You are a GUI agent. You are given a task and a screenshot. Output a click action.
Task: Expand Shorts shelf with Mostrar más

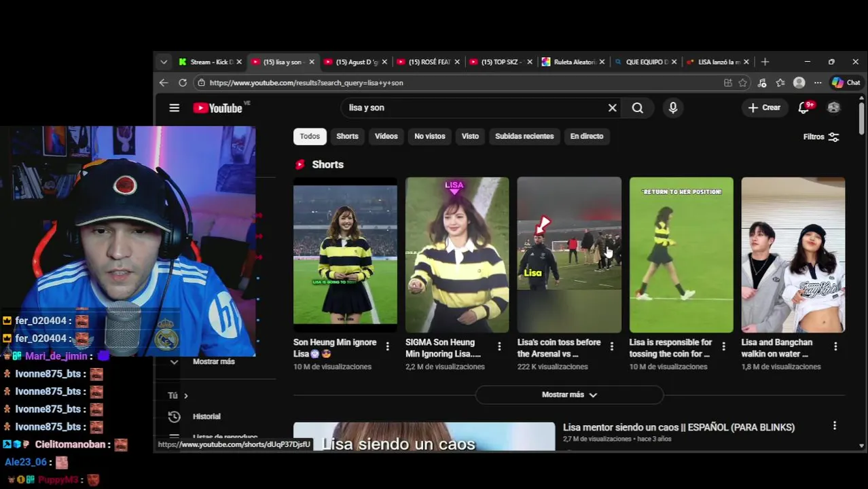569,395
